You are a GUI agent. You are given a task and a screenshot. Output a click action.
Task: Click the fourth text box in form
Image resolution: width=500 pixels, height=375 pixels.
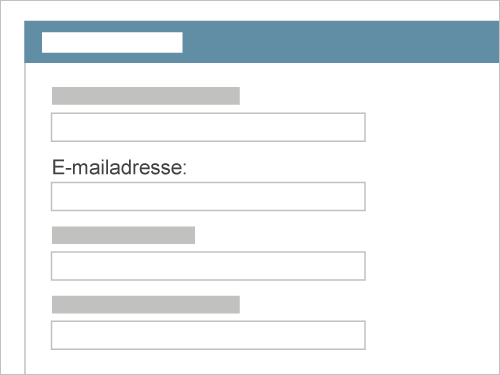pyautogui.click(x=208, y=335)
